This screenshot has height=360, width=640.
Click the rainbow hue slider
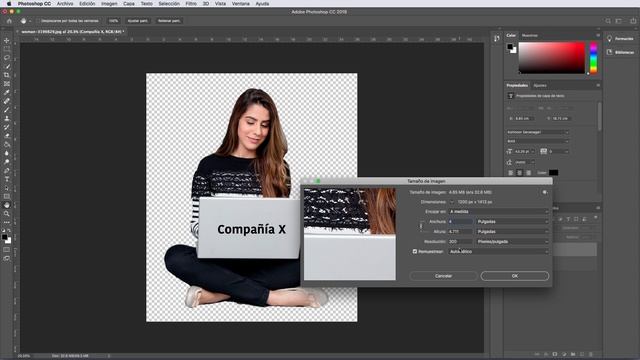[593, 58]
